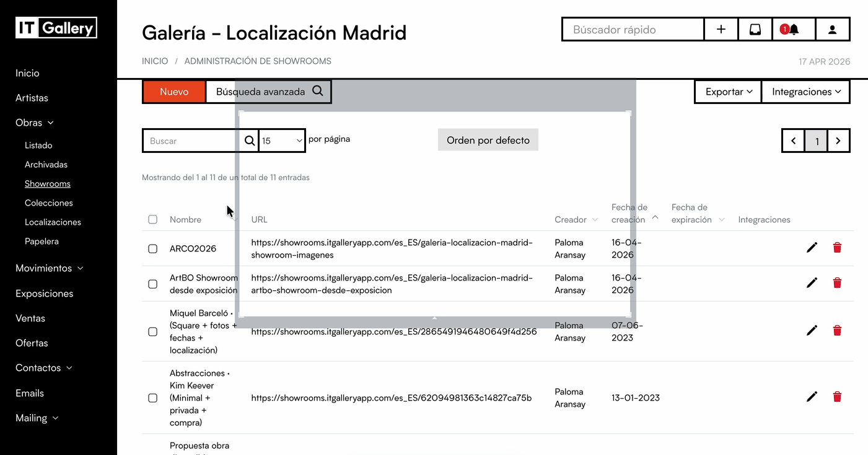Edit the Miquel Barceló showroom
This screenshot has width=868, height=455.
(812, 331)
